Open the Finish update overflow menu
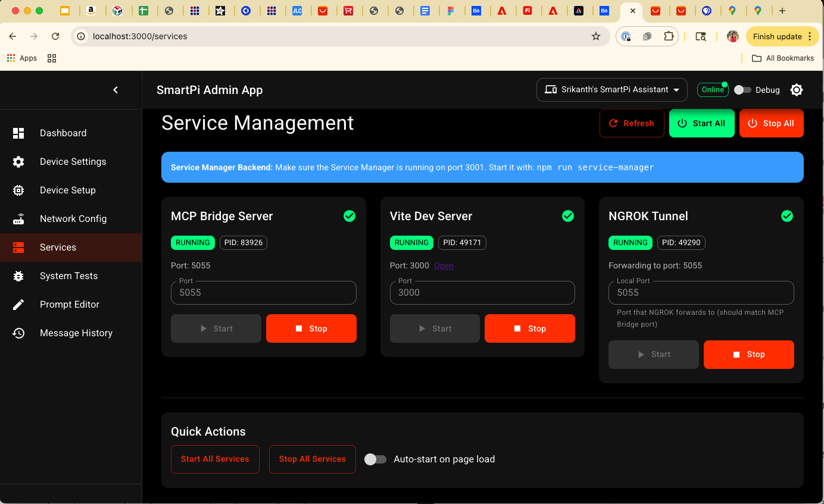This screenshot has width=824, height=504. [810, 36]
